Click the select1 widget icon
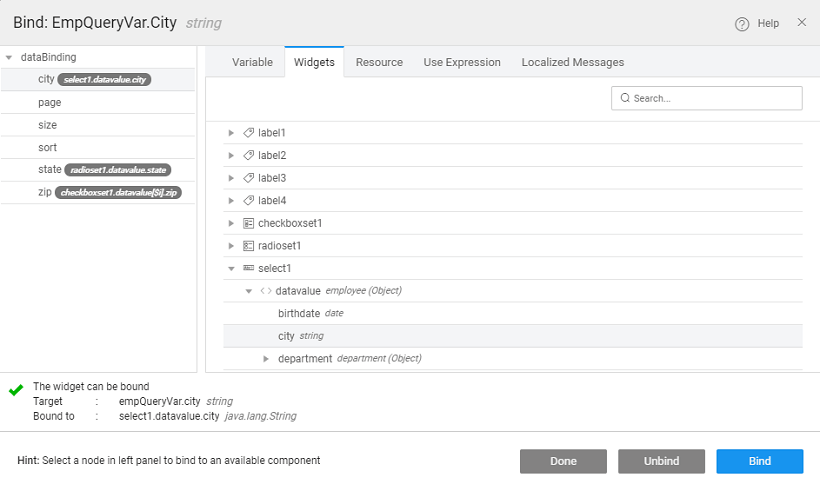The height and width of the screenshot is (491, 820). pyautogui.click(x=248, y=268)
